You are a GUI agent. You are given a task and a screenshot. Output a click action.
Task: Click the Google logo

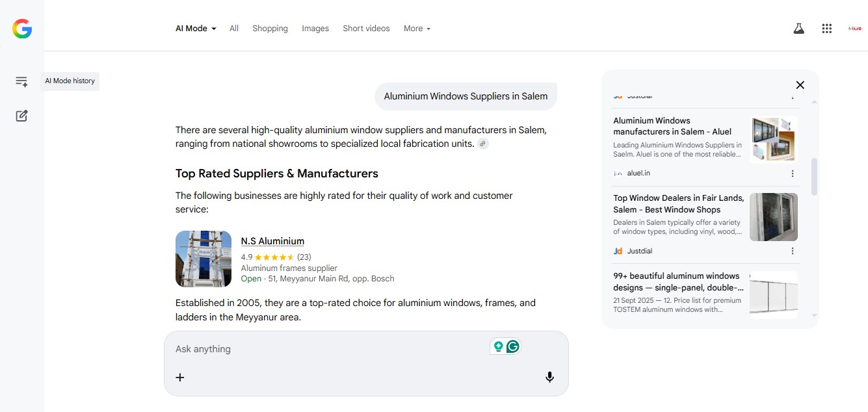[22, 29]
